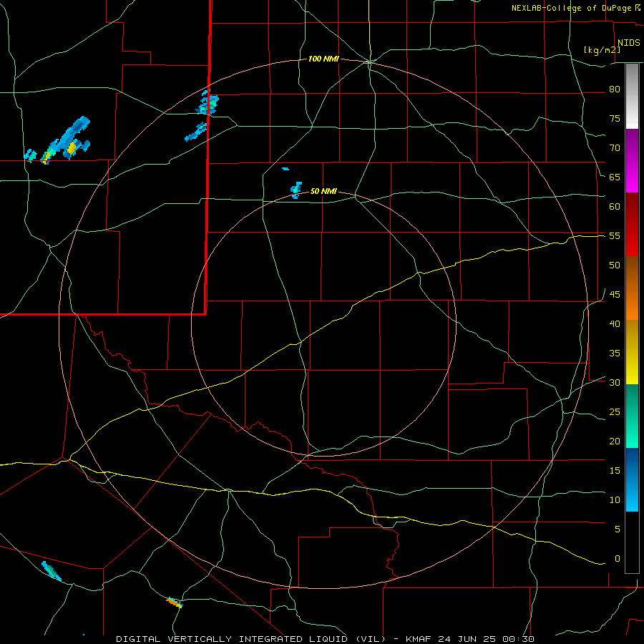644x644 pixels.
Task: Click the scale value 0
Action: pyautogui.click(x=617, y=559)
